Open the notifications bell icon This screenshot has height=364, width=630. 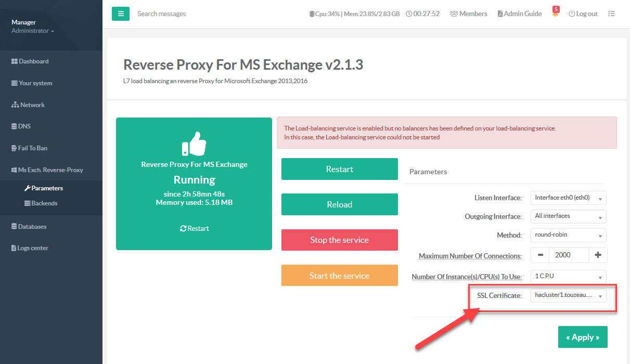click(555, 14)
